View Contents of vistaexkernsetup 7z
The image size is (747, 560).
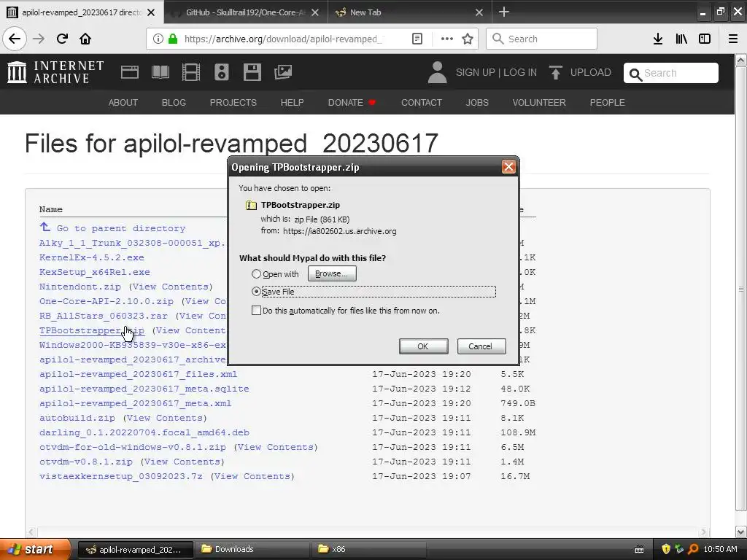click(x=252, y=476)
